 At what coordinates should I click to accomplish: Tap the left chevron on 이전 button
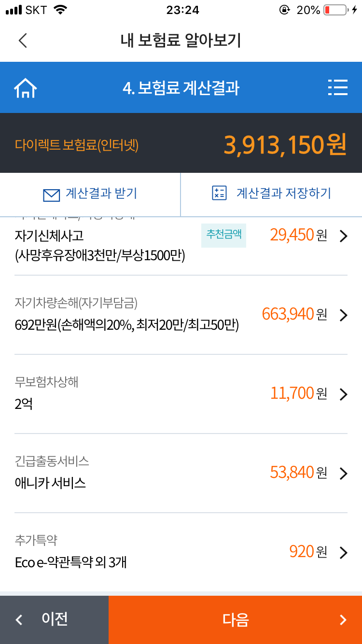click(x=19, y=620)
